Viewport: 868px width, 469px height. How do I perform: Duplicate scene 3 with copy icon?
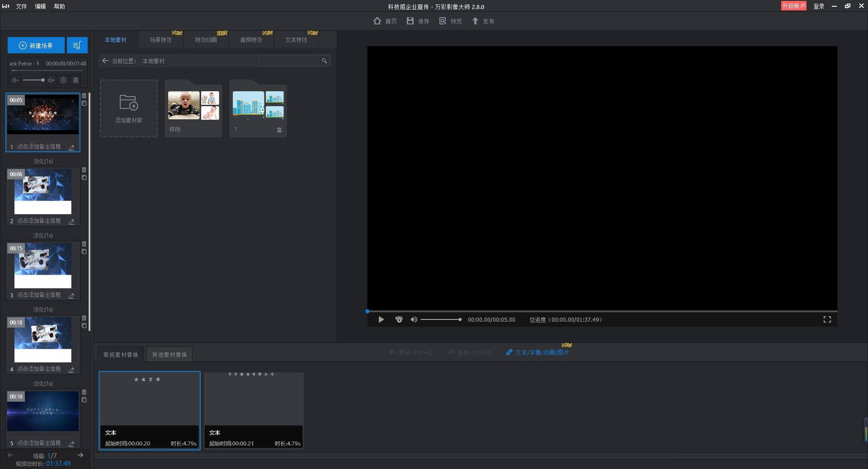tap(84, 252)
